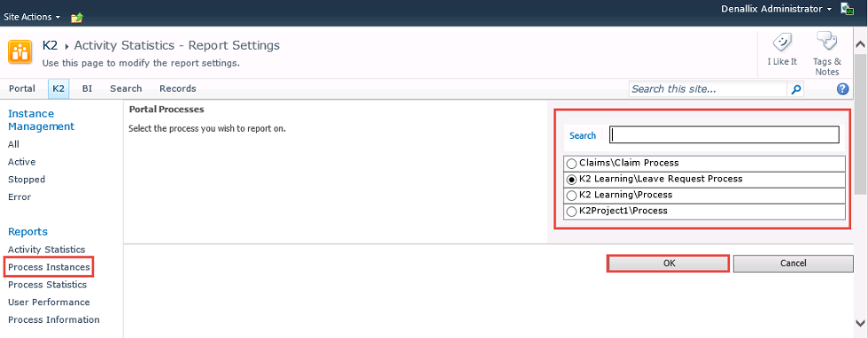This screenshot has height=338, width=868.
Task: Open the Navigate Up folder icon
Action: (77, 18)
